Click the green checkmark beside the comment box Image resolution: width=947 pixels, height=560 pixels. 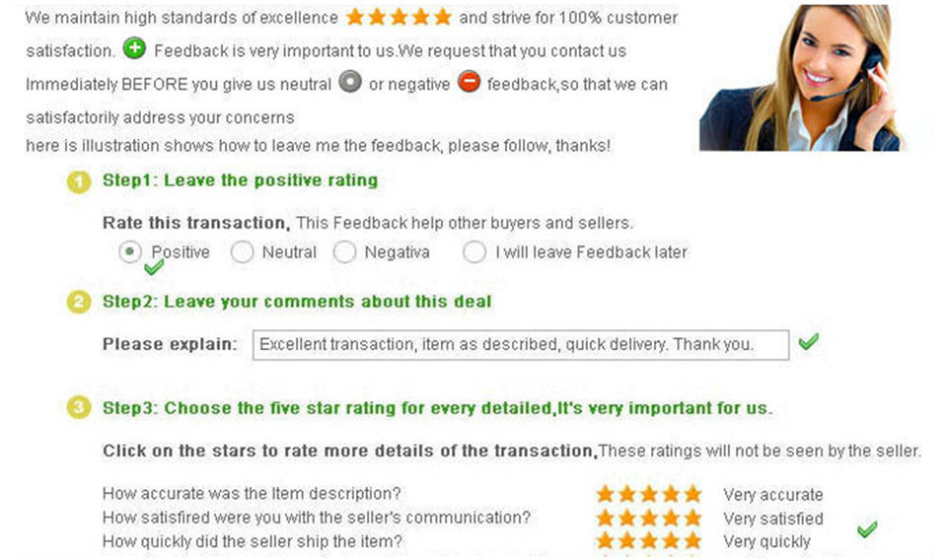click(x=809, y=342)
